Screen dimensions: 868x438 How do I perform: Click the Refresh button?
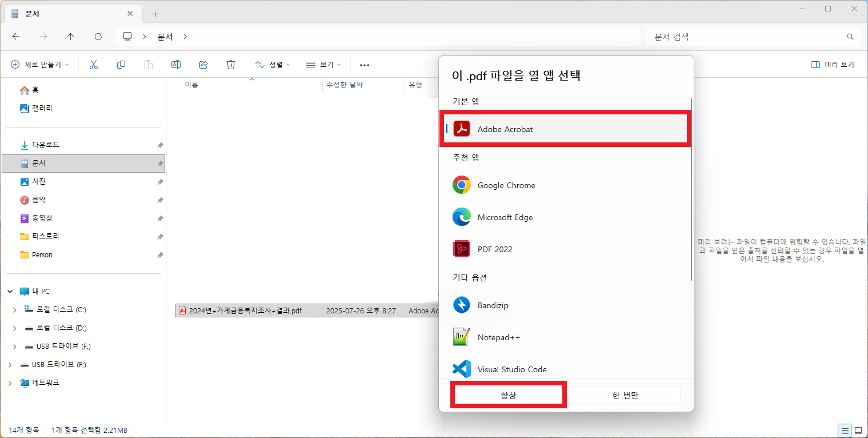point(98,37)
